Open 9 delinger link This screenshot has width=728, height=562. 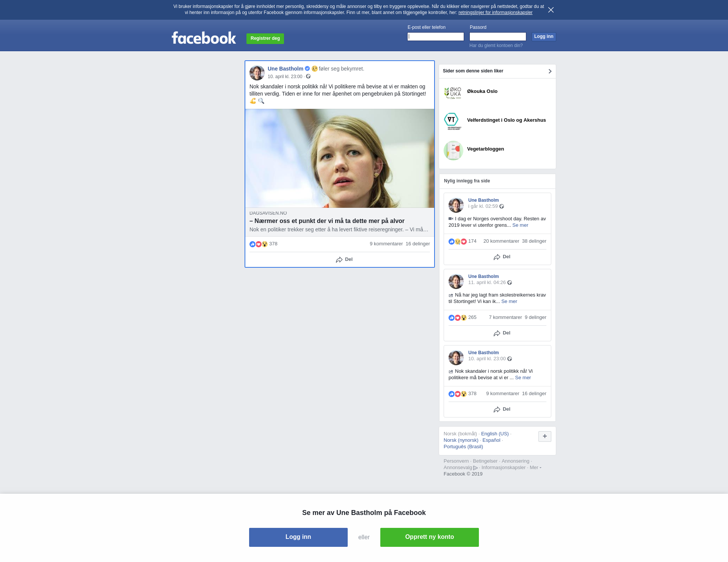[535, 317]
